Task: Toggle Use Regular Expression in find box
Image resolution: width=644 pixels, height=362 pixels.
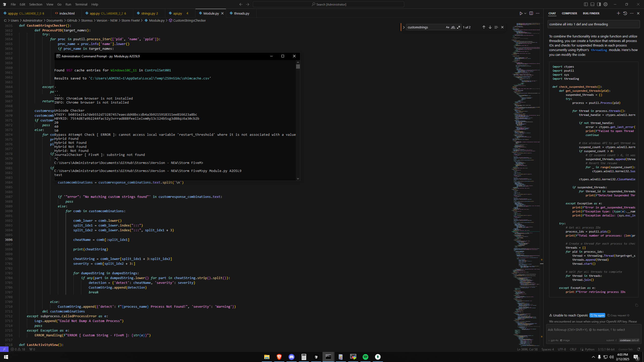Action: [x=458, y=27]
